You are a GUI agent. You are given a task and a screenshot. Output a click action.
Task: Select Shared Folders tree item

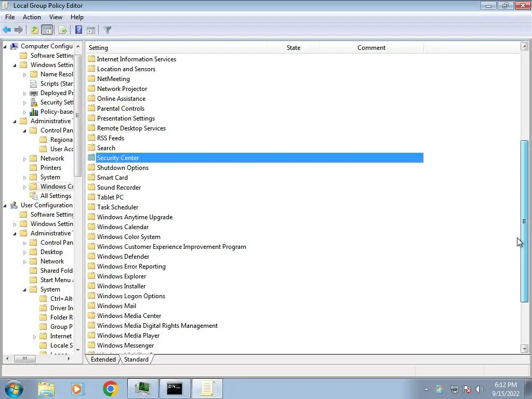pos(56,270)
